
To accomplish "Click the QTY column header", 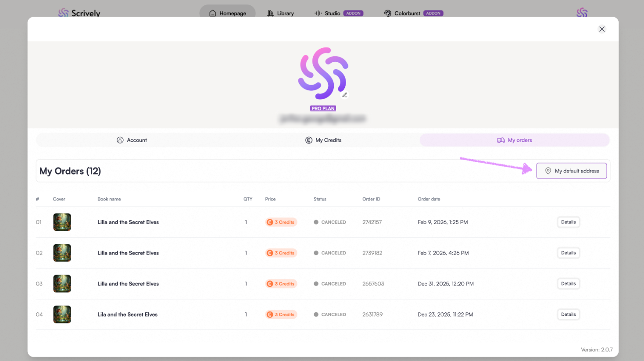I will coord(248,199).
